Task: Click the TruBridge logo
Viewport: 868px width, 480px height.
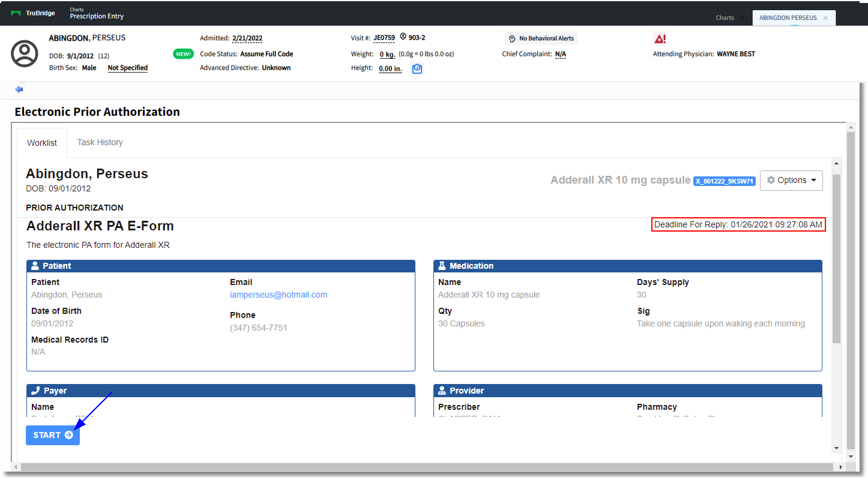Action: pyautogui.click(x=33, y=13)
